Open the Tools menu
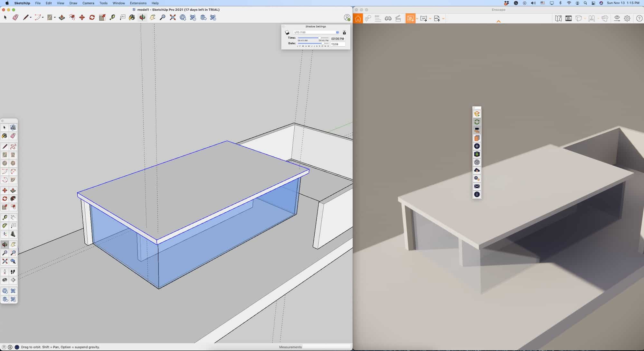644x351 pixels. pos(103,3)
